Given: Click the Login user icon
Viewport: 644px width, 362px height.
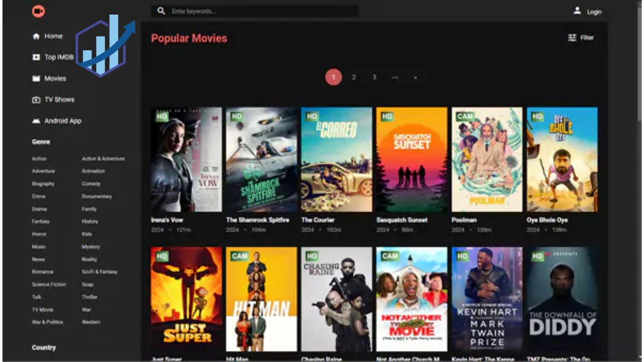Looking at the screenshot, I should (577, 11).
